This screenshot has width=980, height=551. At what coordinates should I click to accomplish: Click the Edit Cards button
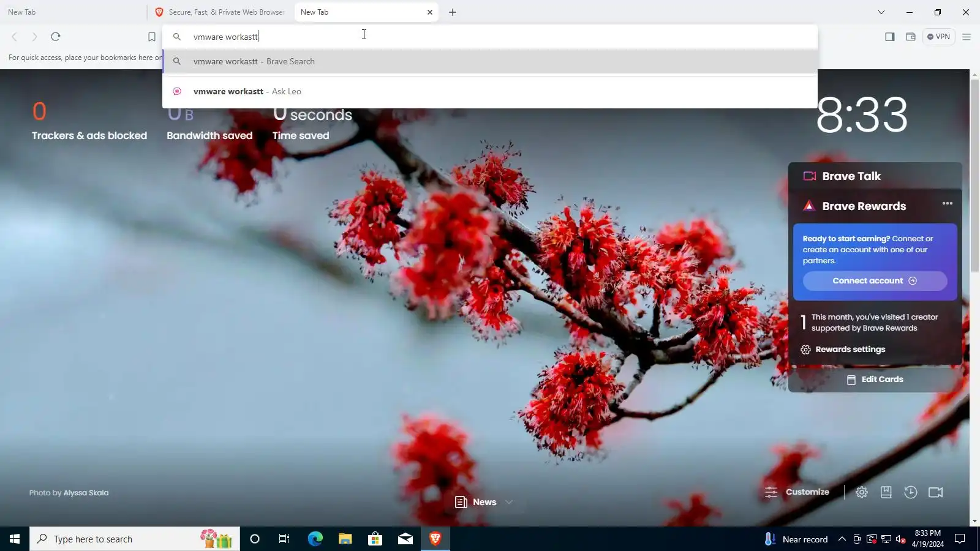(x=875, y=380)
